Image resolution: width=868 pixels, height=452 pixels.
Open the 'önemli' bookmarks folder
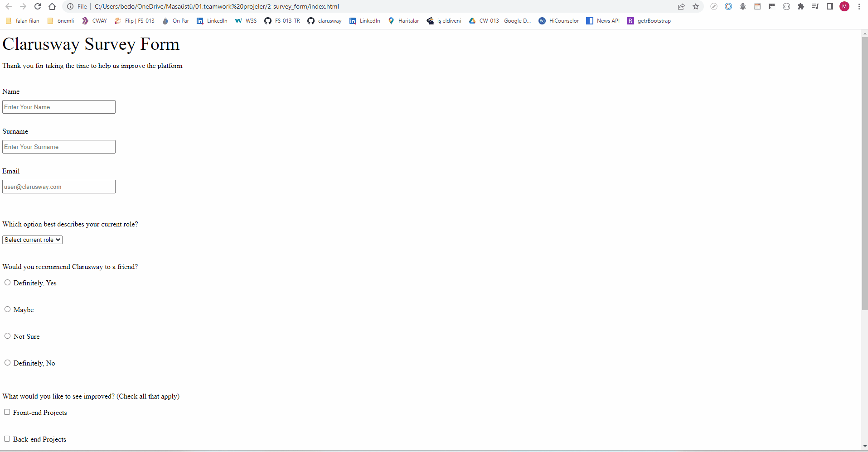(61, 21)
